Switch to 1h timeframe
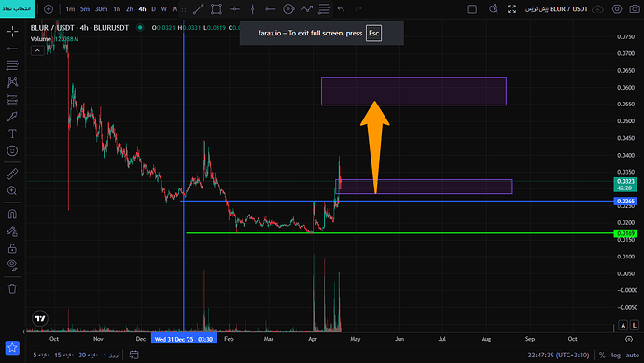This screenshot has width=644, height=363. (x=117, y=9)
